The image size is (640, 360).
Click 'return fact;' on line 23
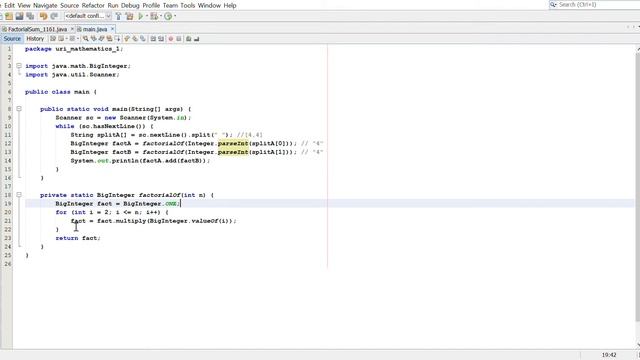pyautogui.click(x=78, y=238)
